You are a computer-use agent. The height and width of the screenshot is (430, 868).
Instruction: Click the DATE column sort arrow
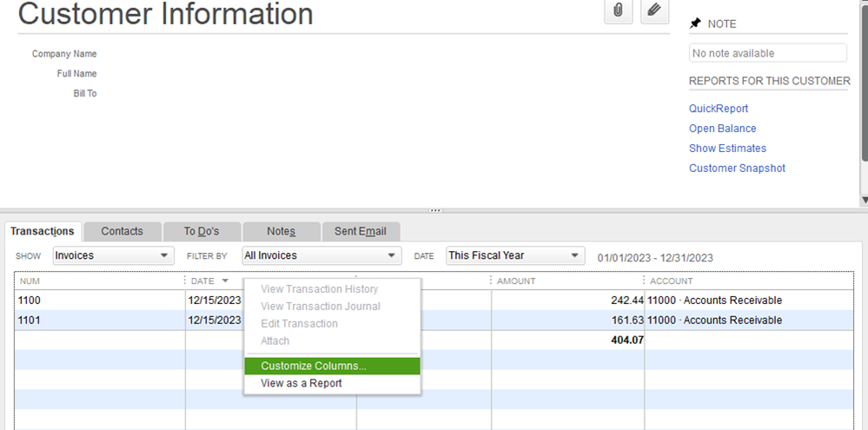225,281
